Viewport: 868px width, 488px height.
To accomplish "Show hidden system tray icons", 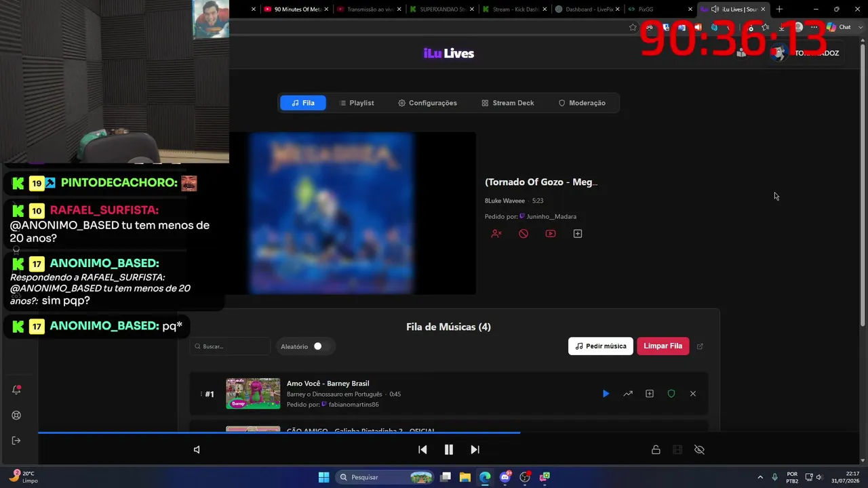I will coord(759,477).
